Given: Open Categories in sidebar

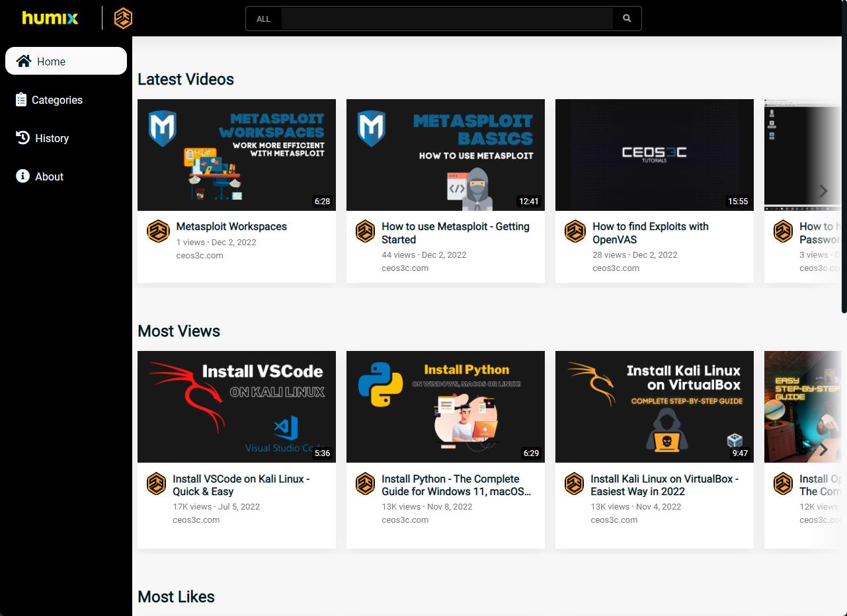Looking at the screenshot, I should 66,99.
